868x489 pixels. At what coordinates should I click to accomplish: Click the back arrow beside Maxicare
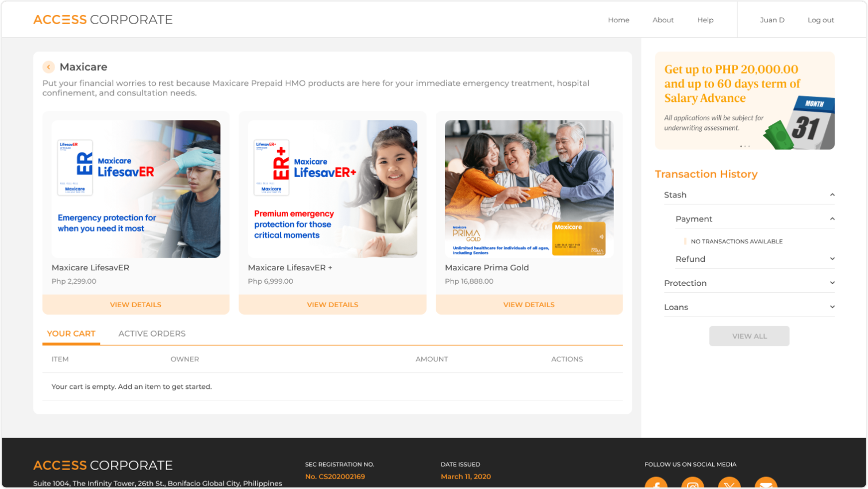49,67
